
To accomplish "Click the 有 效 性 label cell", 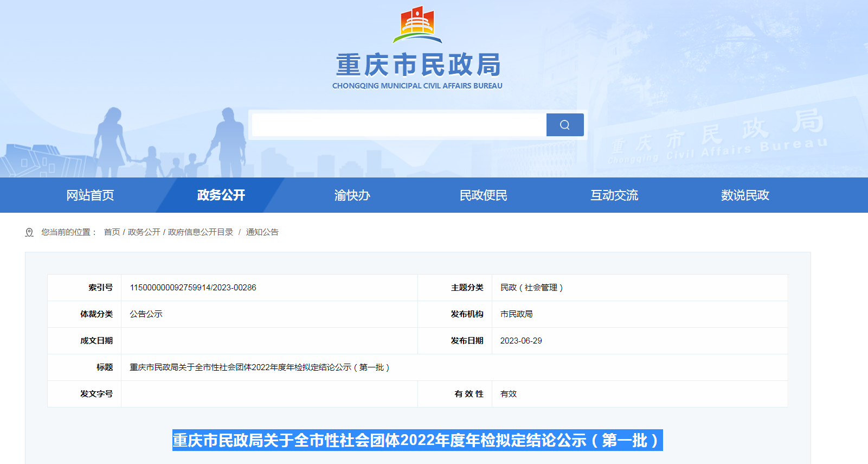I will click(x=455, y=394).
